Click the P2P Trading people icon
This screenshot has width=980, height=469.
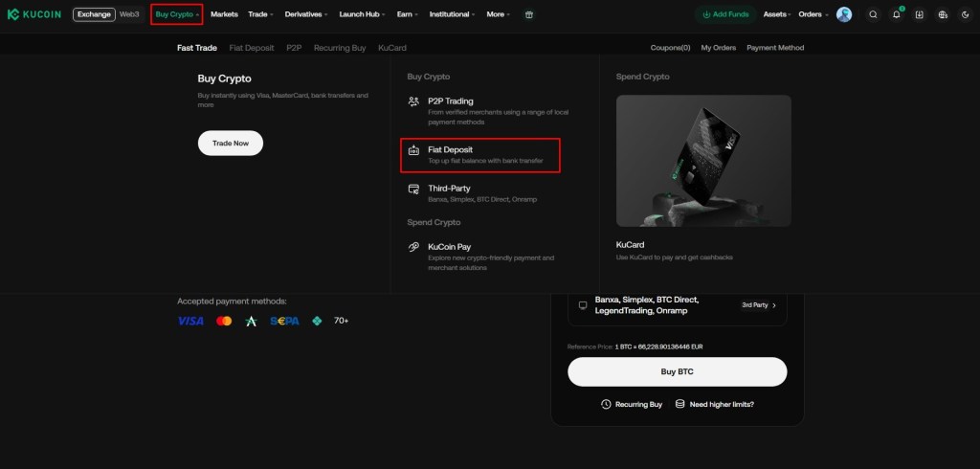413,101
